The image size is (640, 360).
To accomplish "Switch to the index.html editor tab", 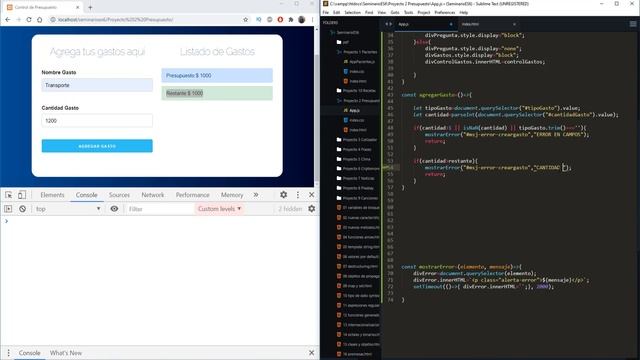I will [488, 24].
